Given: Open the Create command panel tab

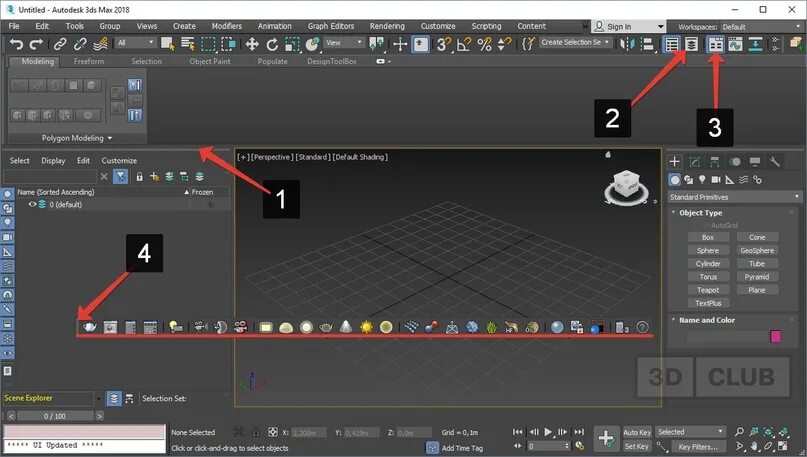Looking at the screenshot, I should 674,162.
